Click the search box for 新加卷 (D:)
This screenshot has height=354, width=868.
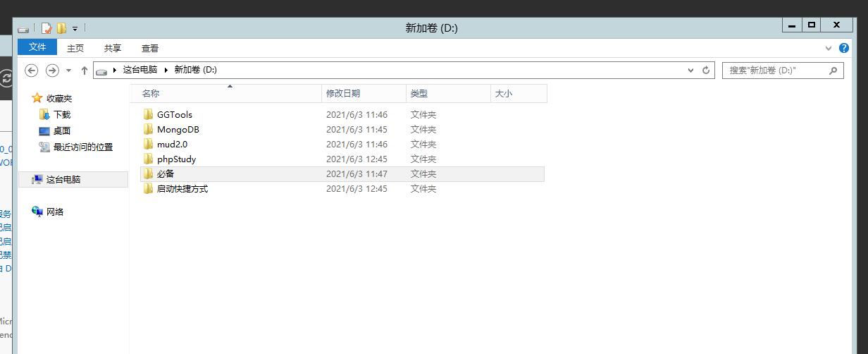coord(774,71)
